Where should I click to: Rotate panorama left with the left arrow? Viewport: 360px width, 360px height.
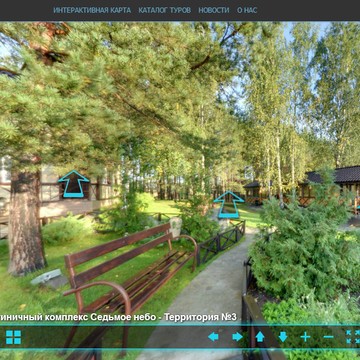pos(213,337)
